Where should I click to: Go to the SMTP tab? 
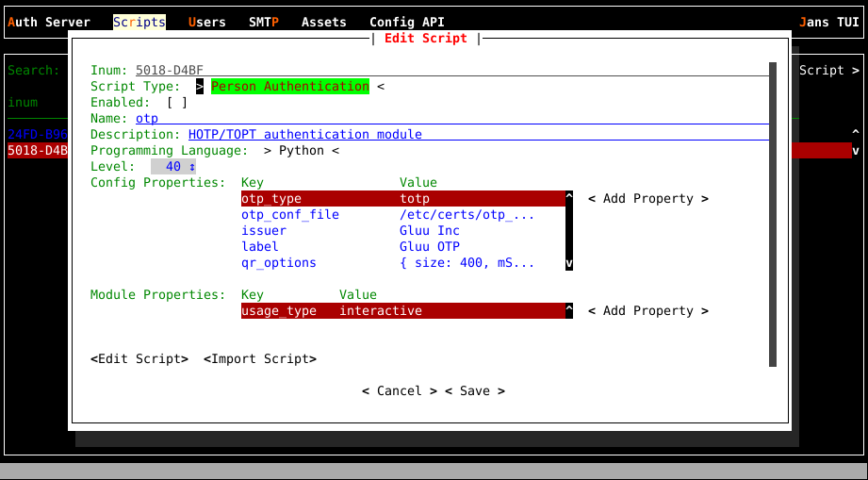(264, 22)
